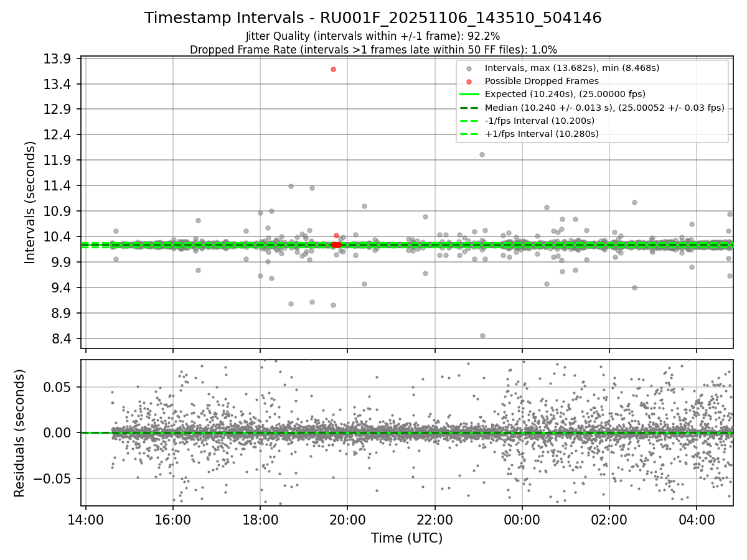This screenshot has height=560, width=747.
Task: Click the red dropped-frame point near 13.7s
Action: (x=333, y=69)
